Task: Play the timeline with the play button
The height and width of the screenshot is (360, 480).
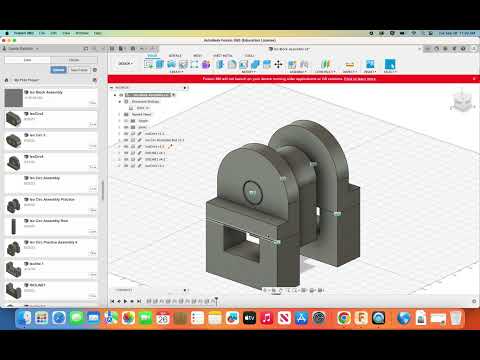Action: 126,301
